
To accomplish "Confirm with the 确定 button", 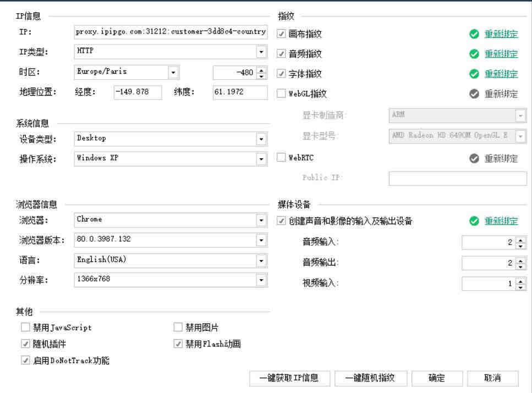I will click(x=437, y=378).
